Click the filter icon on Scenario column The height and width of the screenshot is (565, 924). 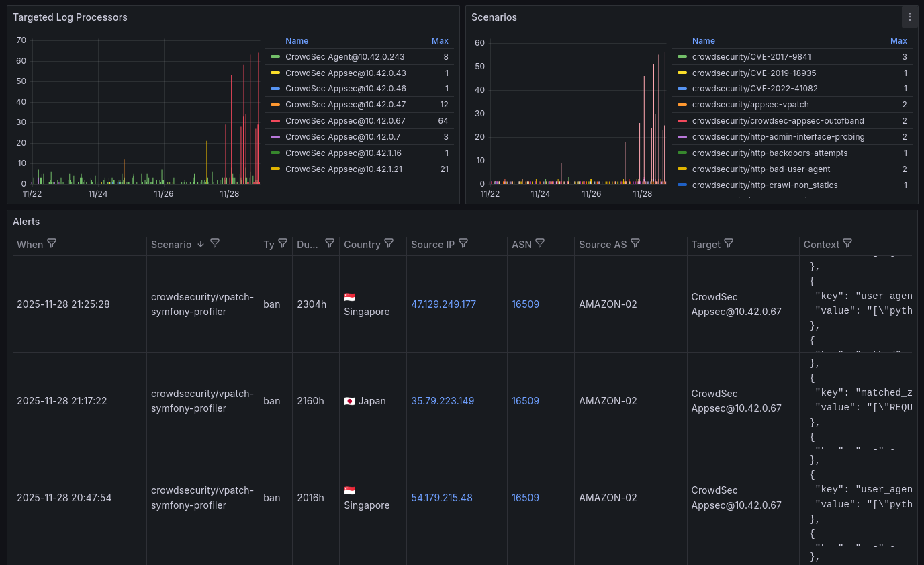point(215,244)
